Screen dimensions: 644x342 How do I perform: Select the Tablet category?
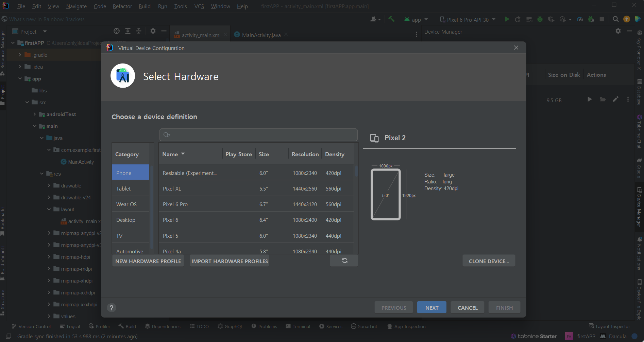coord(131,188)
